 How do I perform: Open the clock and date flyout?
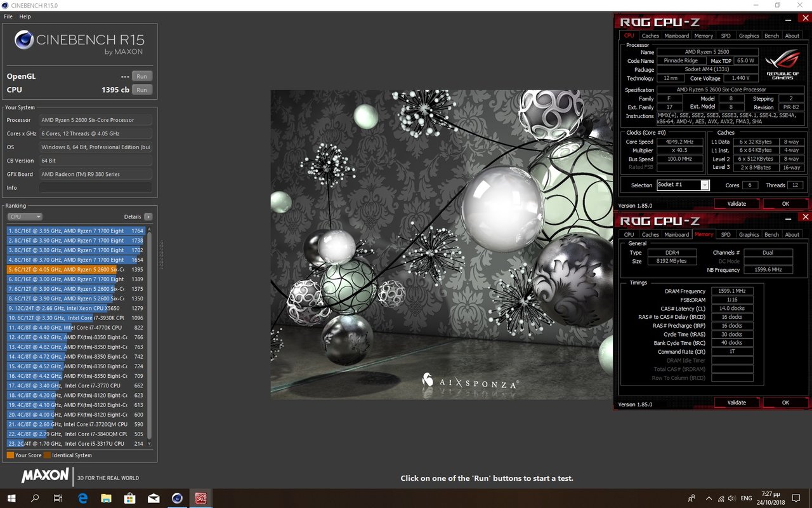click(x=770, y=498)
